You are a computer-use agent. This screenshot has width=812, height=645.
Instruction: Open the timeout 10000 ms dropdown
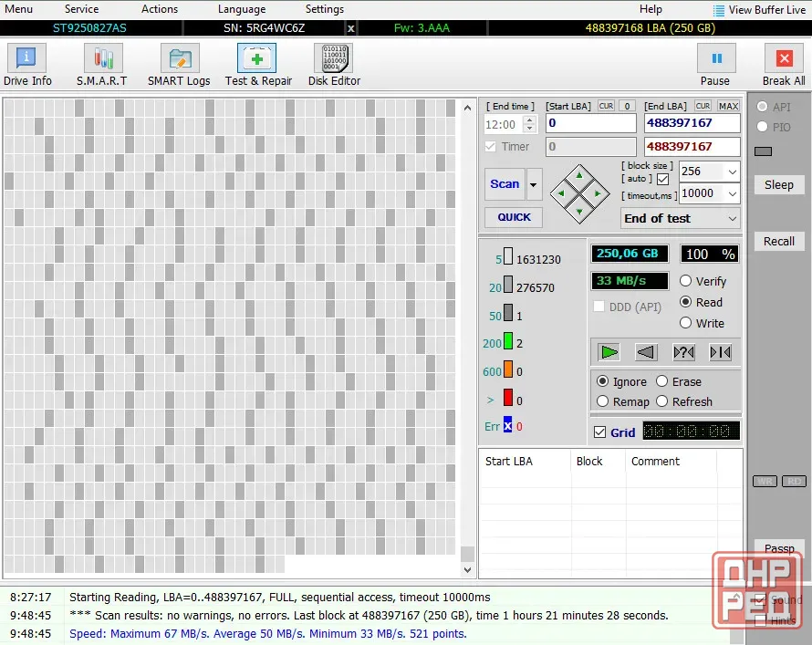tap(733, 193)
